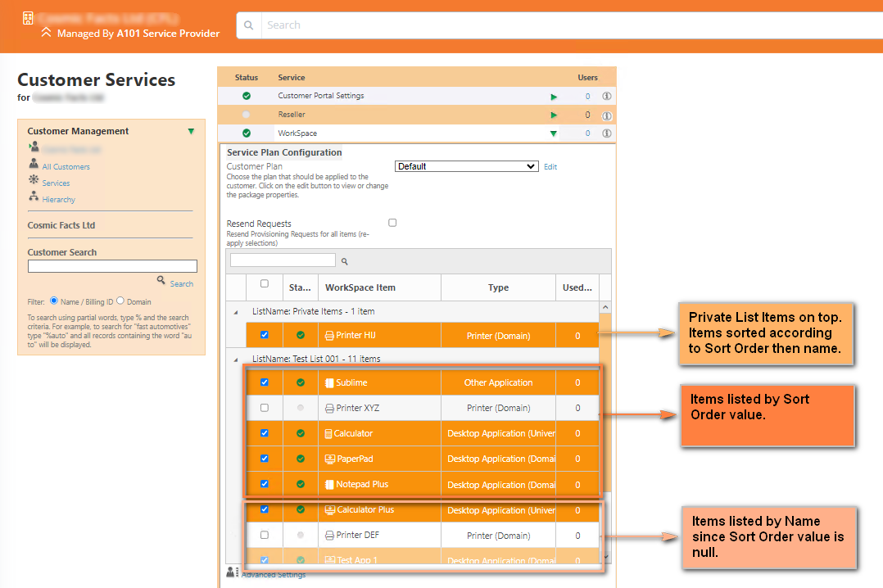The width and height of the screenshot is (883, 588).
Task: Collapse the Customer Management panel triangle
Action: point(191,131)
